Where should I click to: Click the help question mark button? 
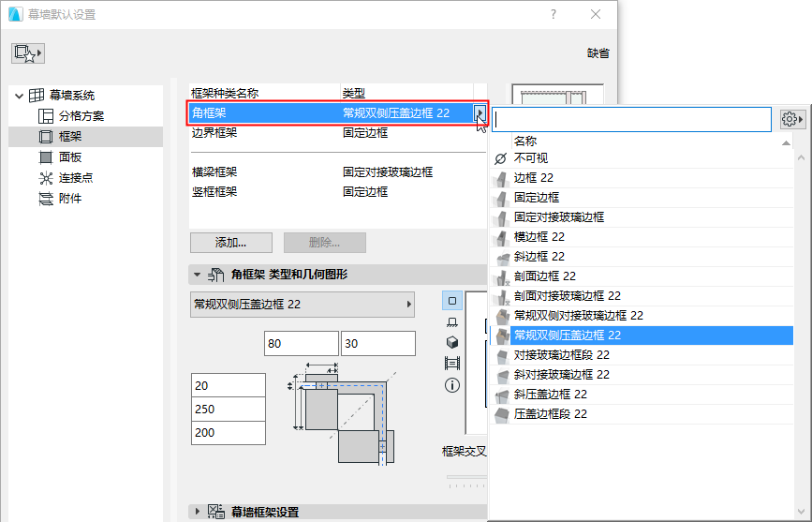[554, 14]
